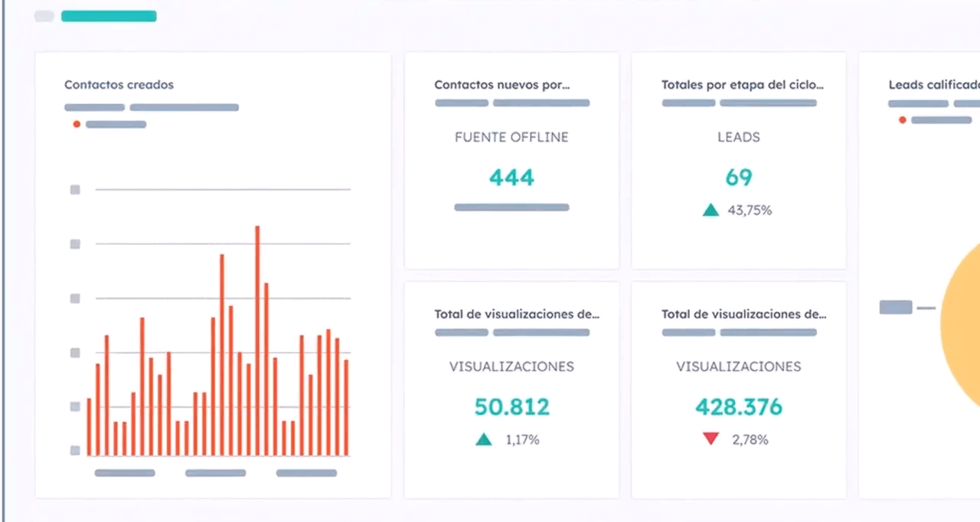This screenshot has height=522, width=980.
Task: Click the 444 contacts value
Action: pyautogui.click(x=511, y=178)
